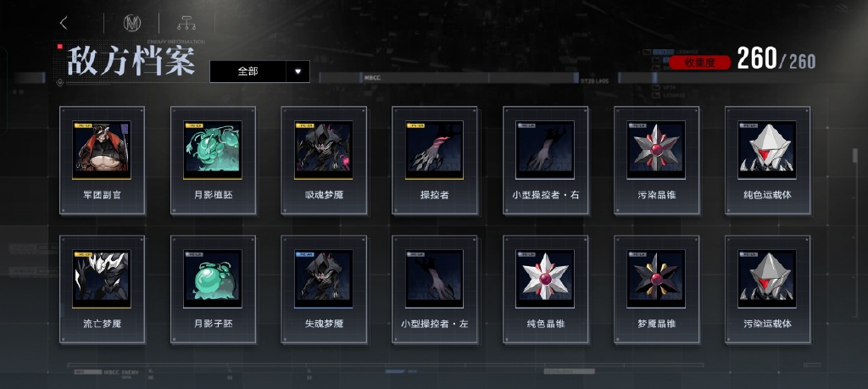The width and height of the screenshot is (868, 389).
Task: Open the 全部 category filter
Action: [x=248, y=71]
